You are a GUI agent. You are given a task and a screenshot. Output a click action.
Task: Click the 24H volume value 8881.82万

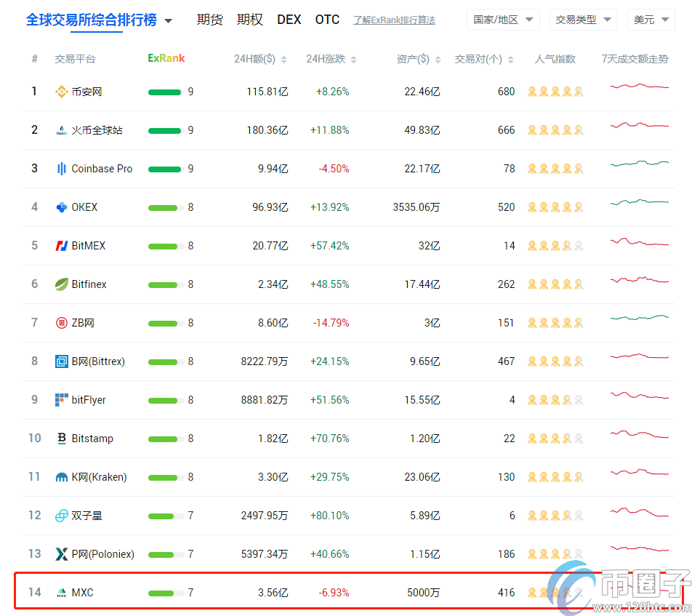pos(265,399)
